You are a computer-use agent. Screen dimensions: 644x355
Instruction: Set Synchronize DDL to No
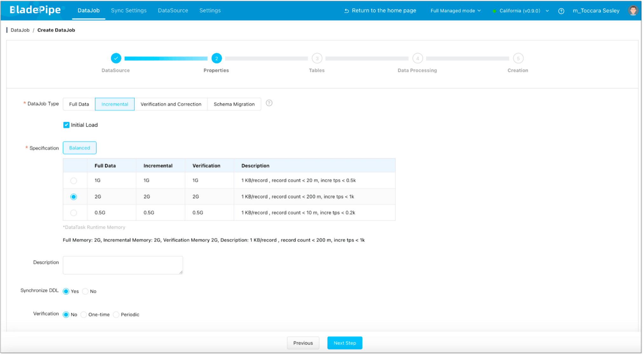[x=85, y=291]
